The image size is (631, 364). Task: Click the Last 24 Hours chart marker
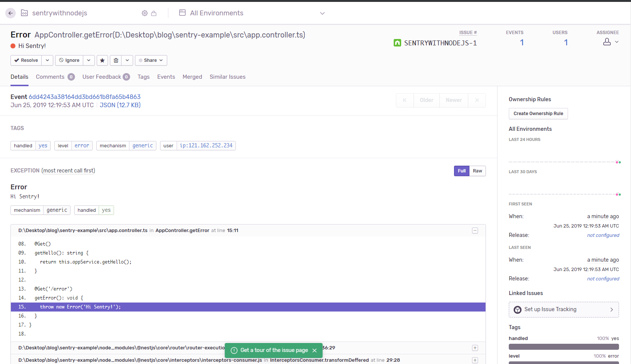click(x=618, y=162)
